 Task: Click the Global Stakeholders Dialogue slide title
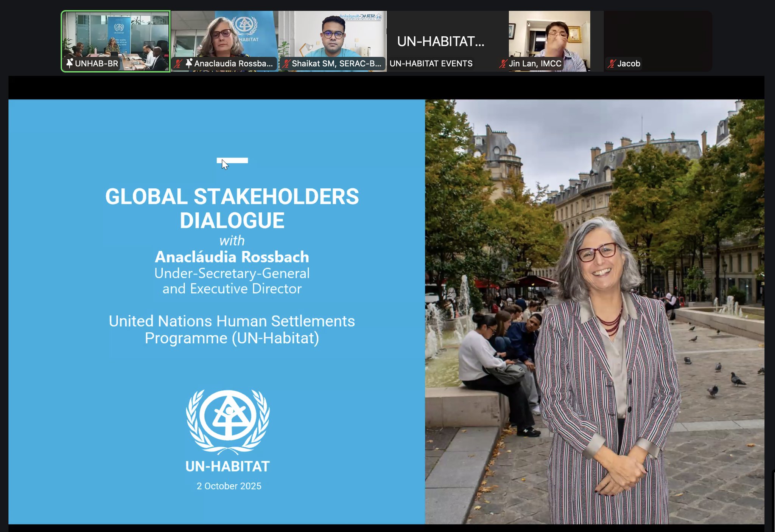pyautogui.click(x=232, y=208)
